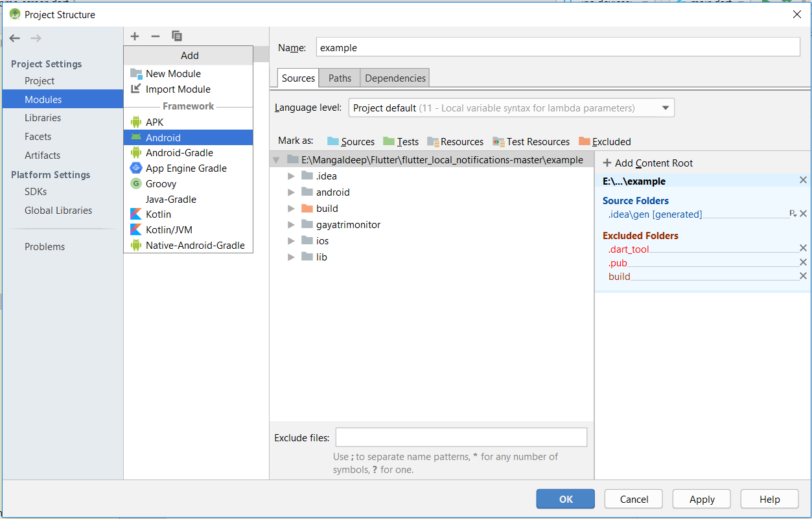Click the OK button
812x519 pixels.
tap(566, 499)
